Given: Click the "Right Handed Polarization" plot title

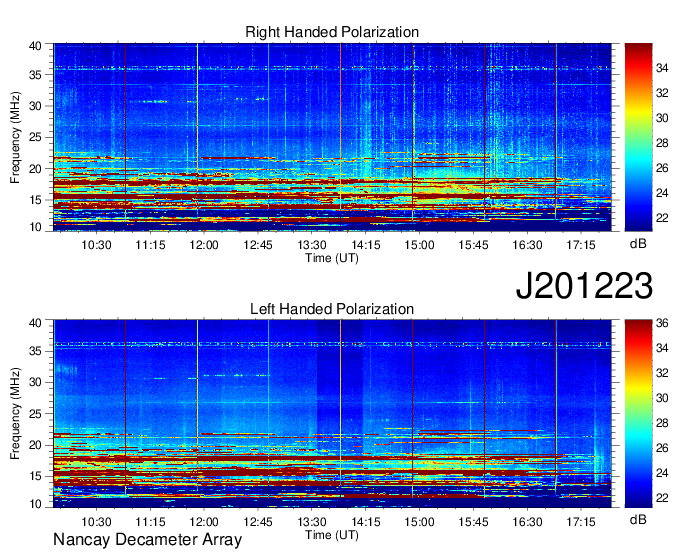Looking at the screenshot, I should [332, 32].
